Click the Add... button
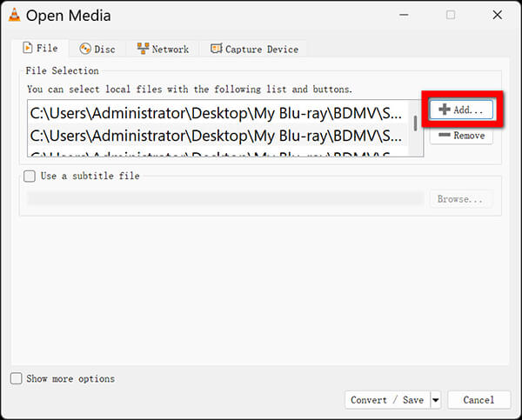Screen dimensions: 522x420 461,110
